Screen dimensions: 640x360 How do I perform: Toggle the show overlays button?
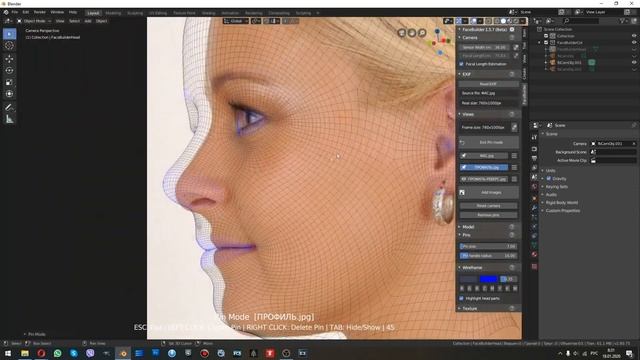pos(473,21)
